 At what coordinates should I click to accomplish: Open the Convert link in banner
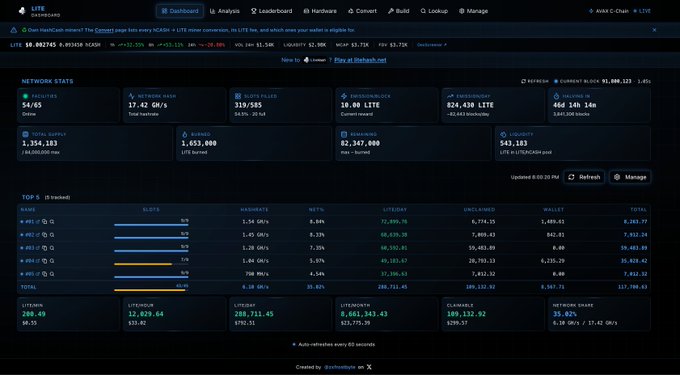[105, 30]
